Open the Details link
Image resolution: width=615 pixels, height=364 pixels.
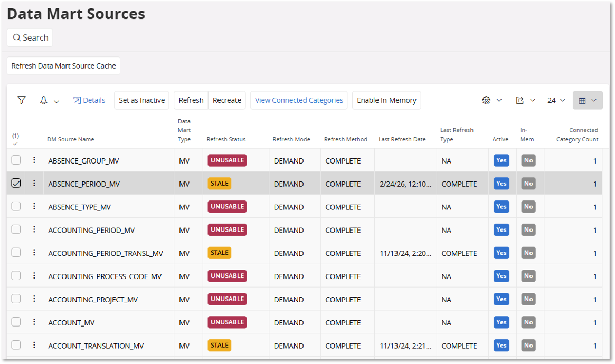(x=89, y=100)
